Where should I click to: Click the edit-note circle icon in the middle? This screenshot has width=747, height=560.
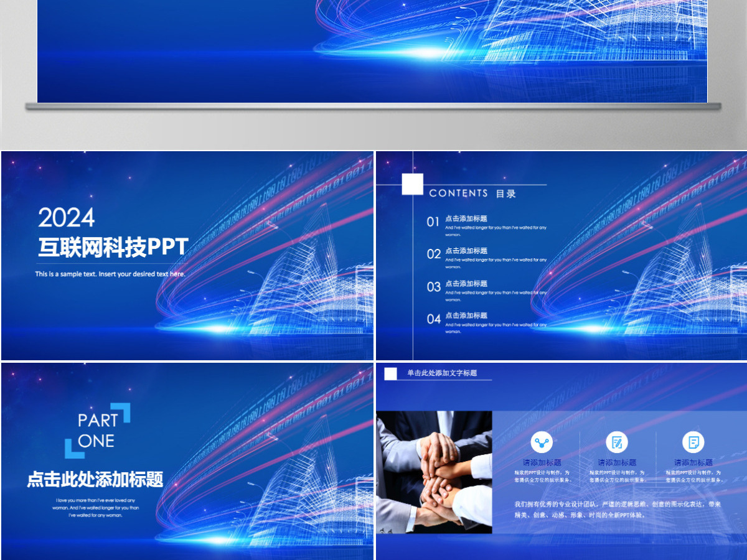(617, 442)
